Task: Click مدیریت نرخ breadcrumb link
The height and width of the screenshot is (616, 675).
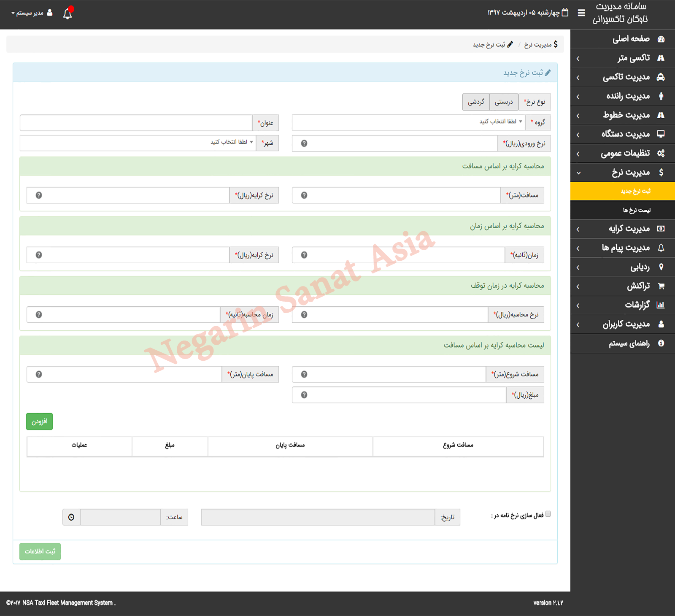Action: 541,44
